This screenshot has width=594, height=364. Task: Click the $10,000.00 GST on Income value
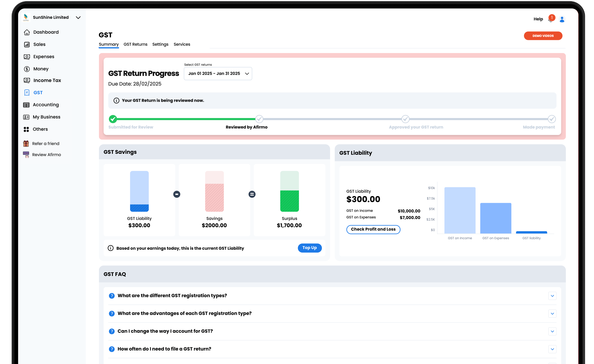[409, 211]
